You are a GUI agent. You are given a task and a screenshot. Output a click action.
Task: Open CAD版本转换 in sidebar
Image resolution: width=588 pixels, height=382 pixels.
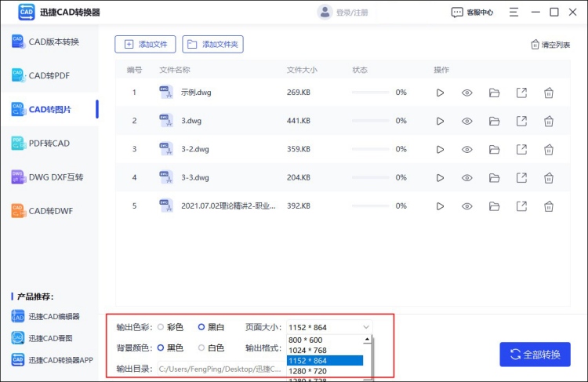49,42
